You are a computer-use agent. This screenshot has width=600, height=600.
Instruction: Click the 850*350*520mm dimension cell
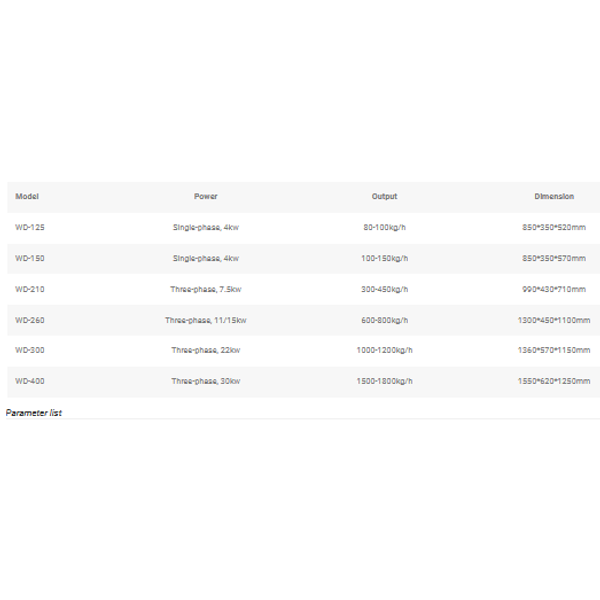coord(554,227)
